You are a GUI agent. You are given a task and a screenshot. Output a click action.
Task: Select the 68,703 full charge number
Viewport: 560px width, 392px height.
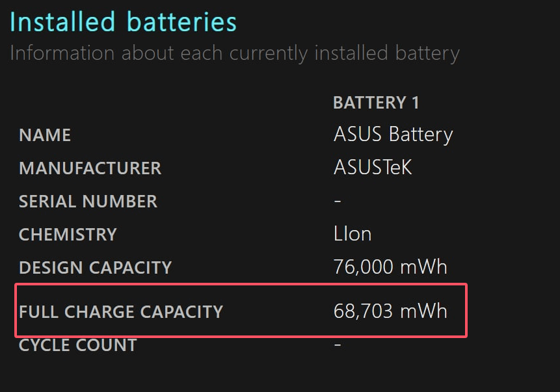(x=363, y=311)
